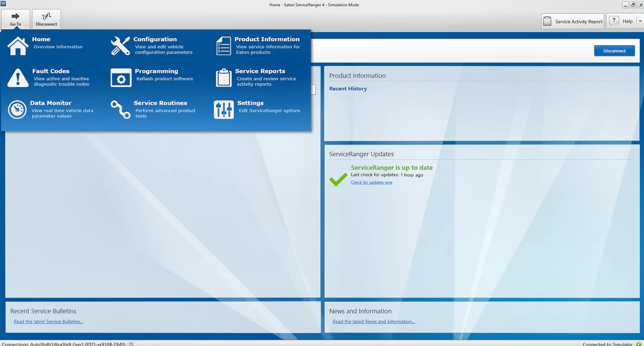Viewport: 644px width, 346px height.
Task: Open Configuration via the wrench icon
Action: 121,46
